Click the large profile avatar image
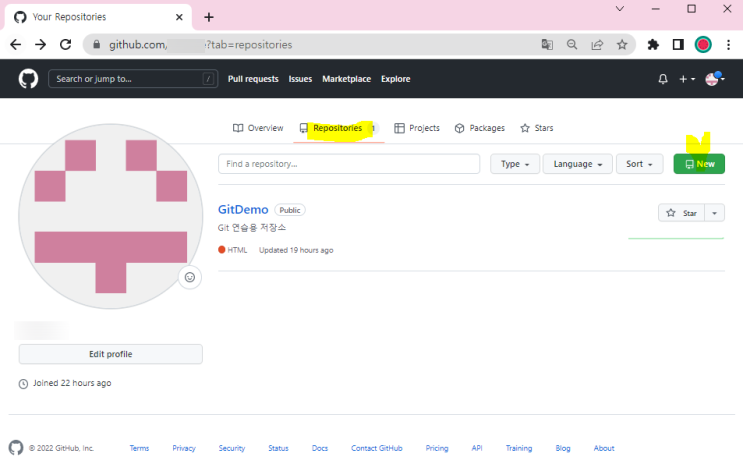This screenshot has height=464, width=743. (x=111, y=216)
